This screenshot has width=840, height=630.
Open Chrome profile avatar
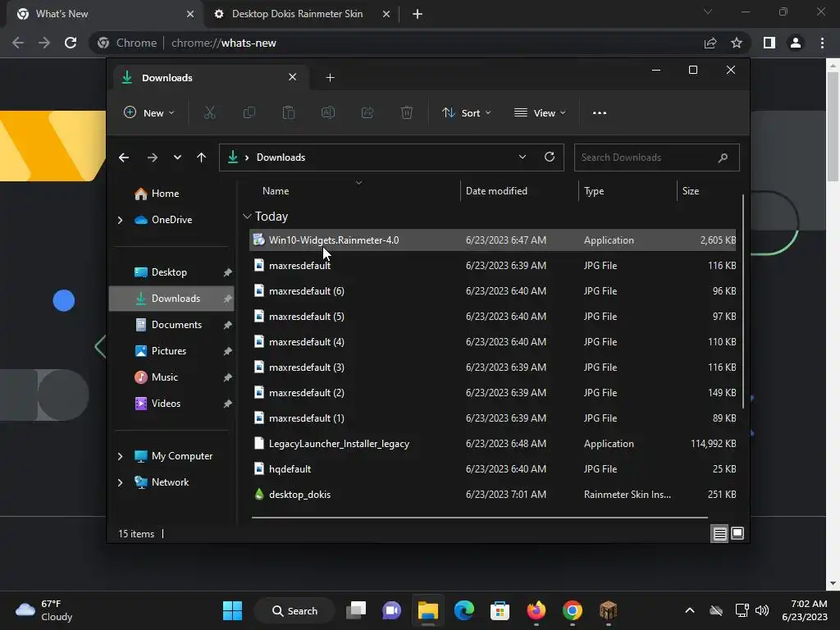796,43
